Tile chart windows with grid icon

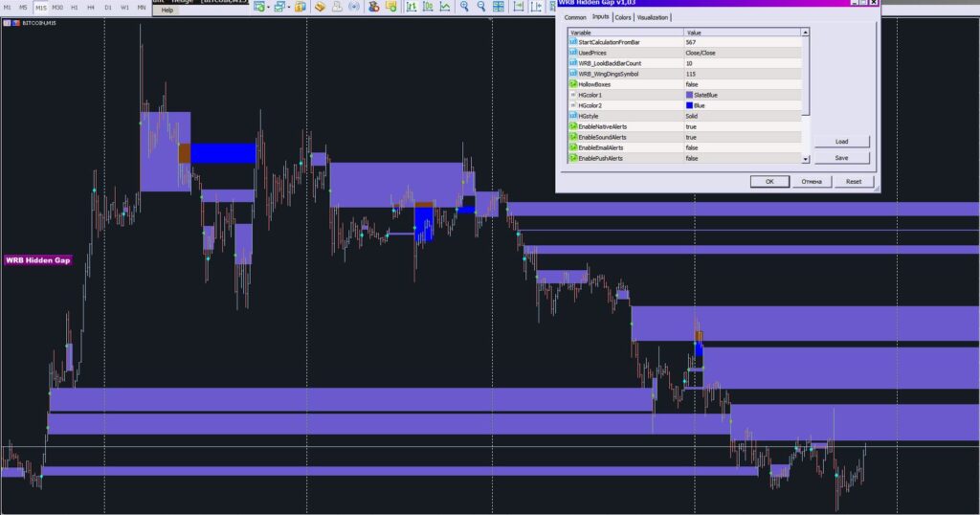[498, 7]
